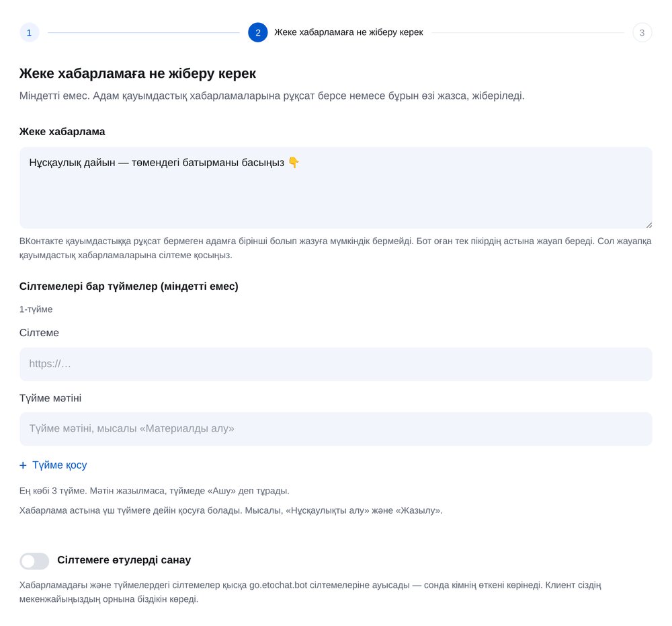Screen dimensions: 672x626
Task: Click the pointing-down hand emoji in message
Action: [x=294, y=163]
